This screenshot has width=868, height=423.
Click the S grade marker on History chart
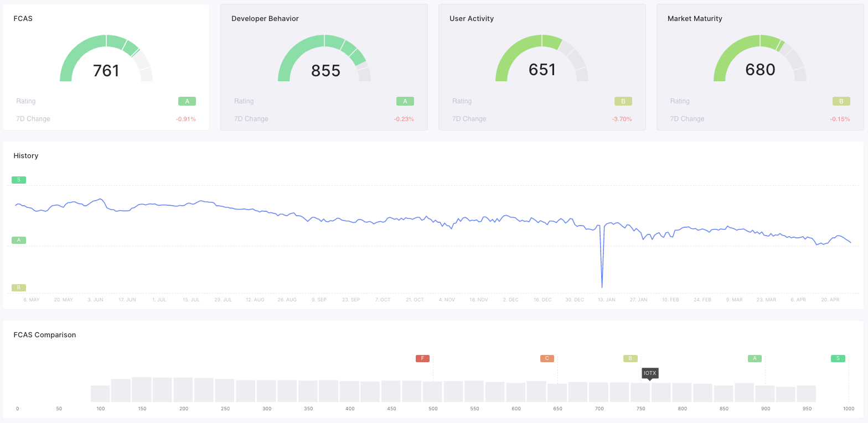19,180
